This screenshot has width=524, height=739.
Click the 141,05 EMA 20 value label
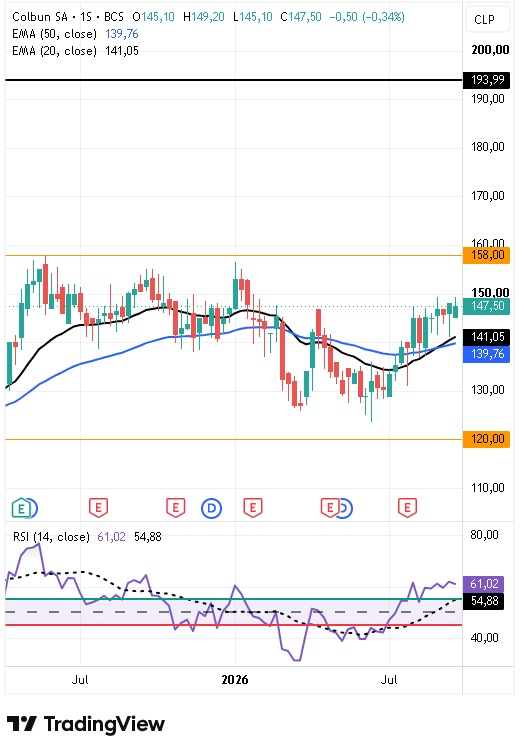[x=487, y=337]
